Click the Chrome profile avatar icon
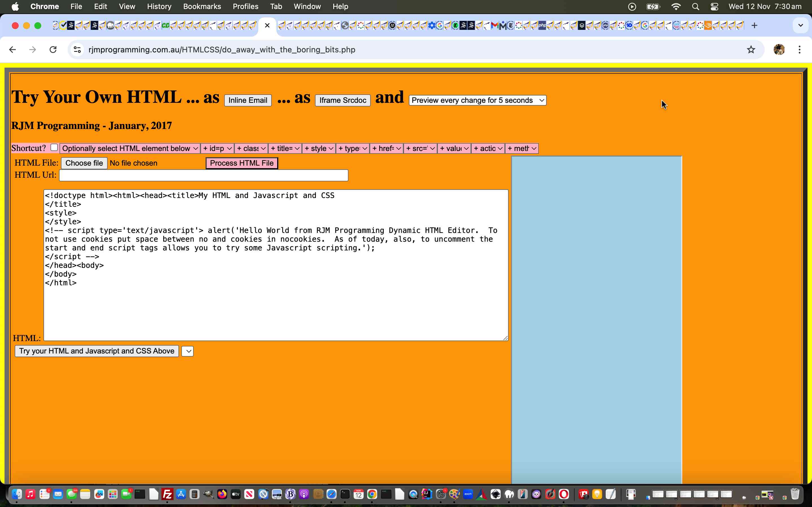Image resolution: width=812 pixels, height=507 pixels. click(779, 49)
